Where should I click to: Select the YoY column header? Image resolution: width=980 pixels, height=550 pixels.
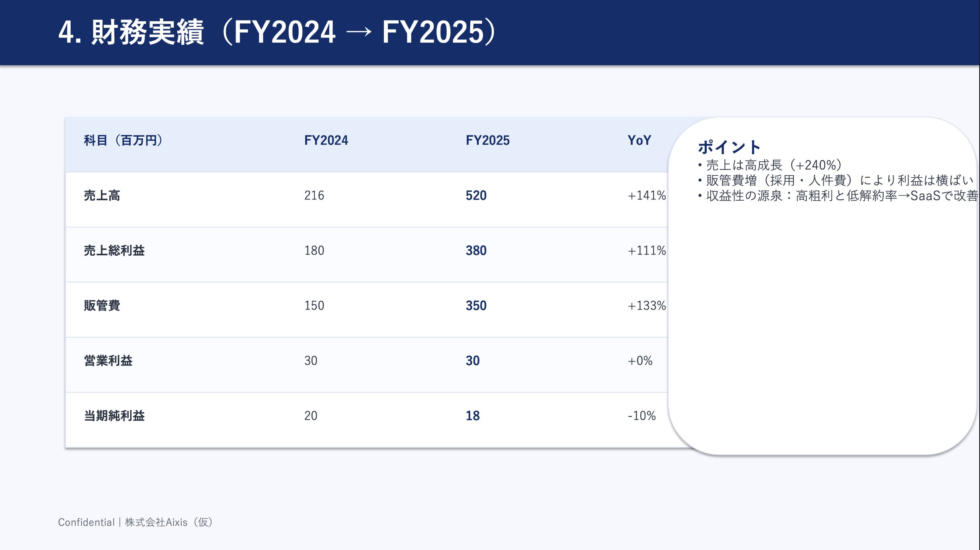(639, 140)
